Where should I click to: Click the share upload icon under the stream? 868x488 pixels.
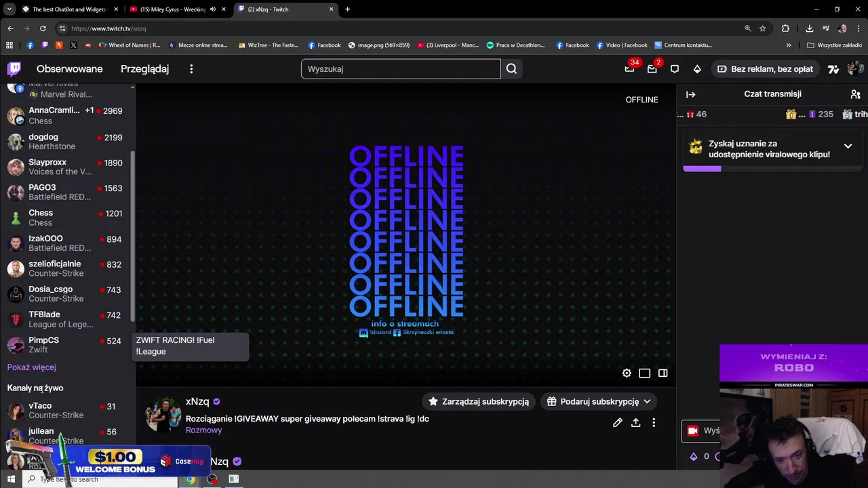pos(635,422)
